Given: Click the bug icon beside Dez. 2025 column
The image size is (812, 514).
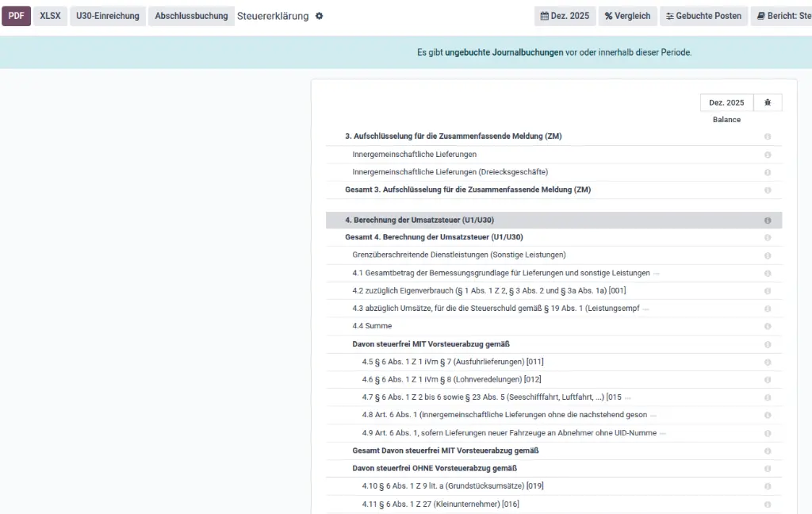Looking at the screenshot, I should pos(768,103).
